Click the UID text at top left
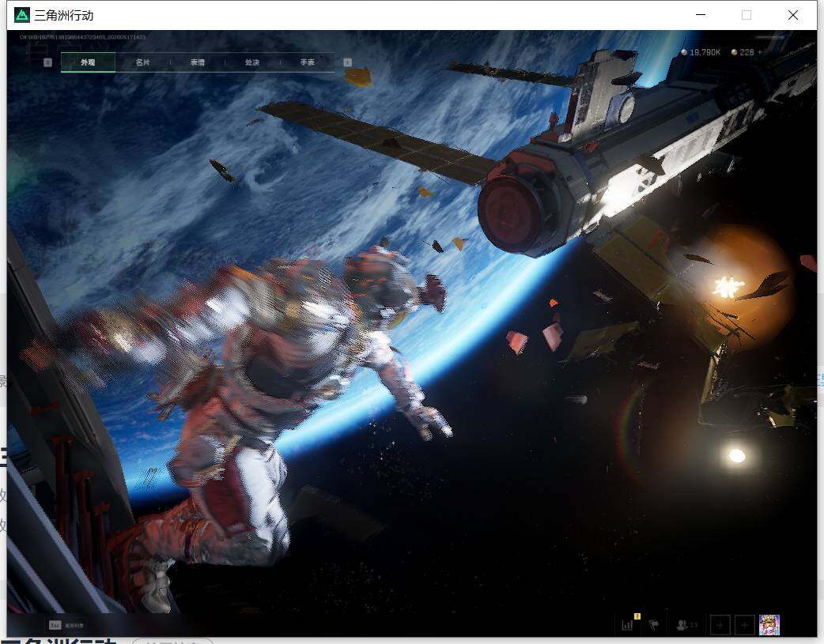The height and width of the screenshot is (644, 824). (x=82, y=37)
